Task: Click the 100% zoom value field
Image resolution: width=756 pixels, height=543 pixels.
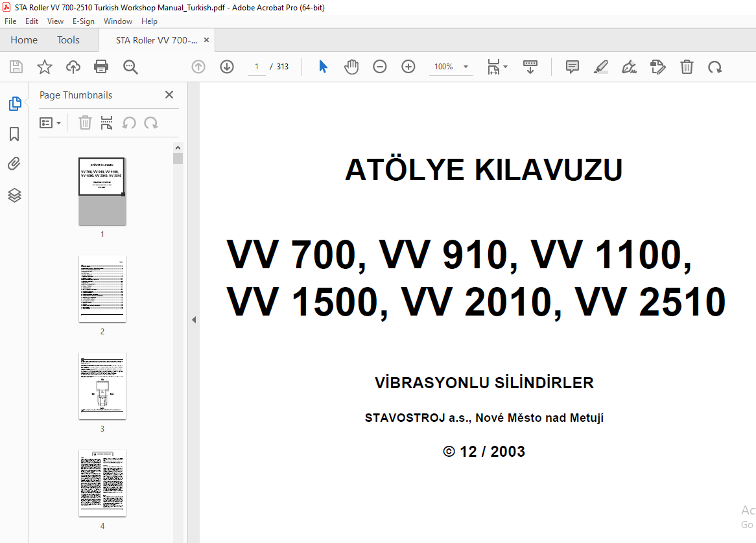Action: pyautogui.click(x=443, y=67)
